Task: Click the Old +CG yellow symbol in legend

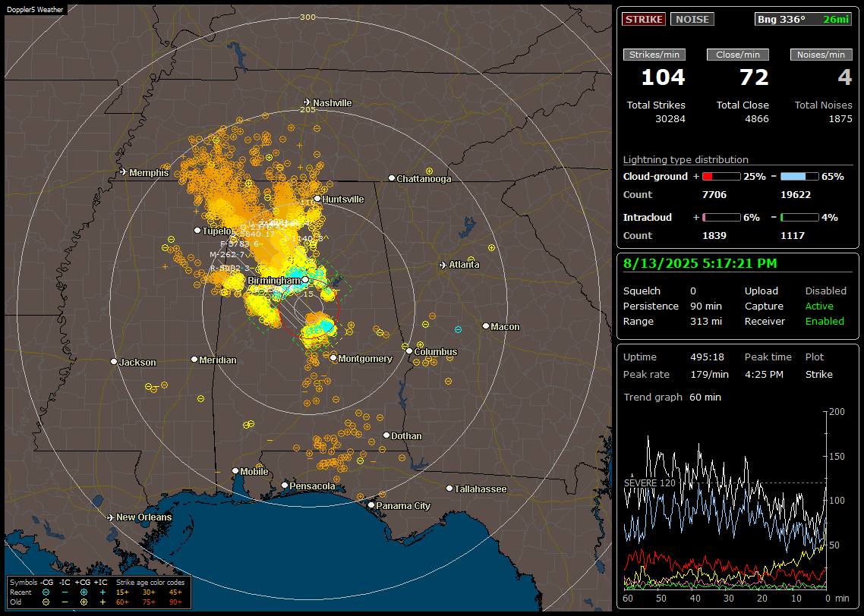Action: pyautogui.click(x=84, y=602)
